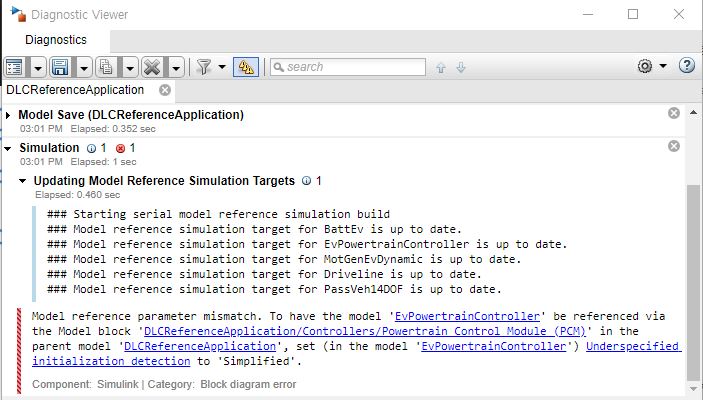Click the BattEv up to date line
703x400 pixels.
[254, 230]
